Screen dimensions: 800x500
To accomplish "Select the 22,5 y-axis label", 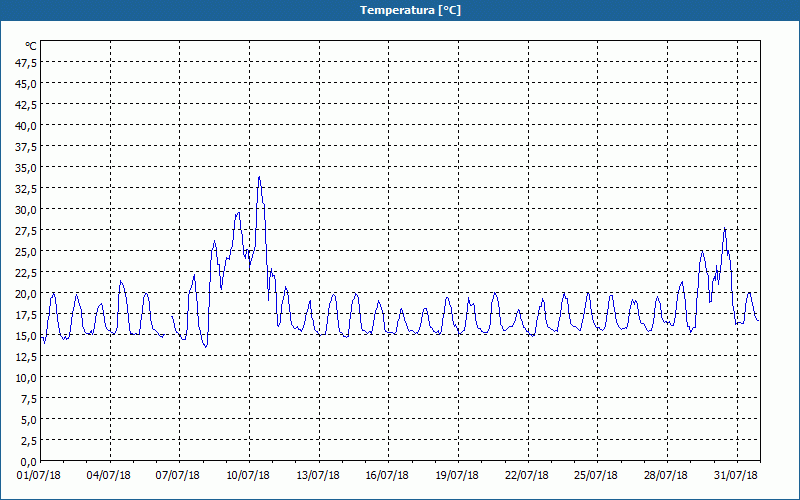I will click(x=27, y=273).
